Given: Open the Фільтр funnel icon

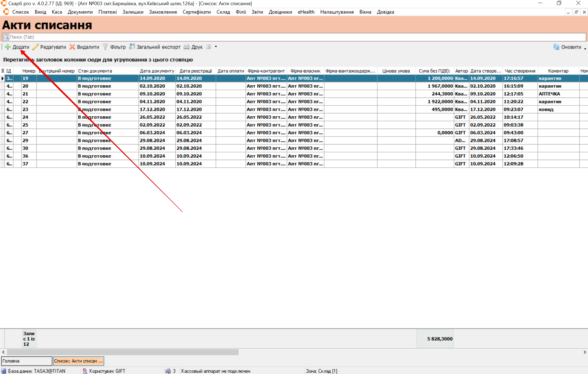Looking at the screenshot, I should coord(105,47).
